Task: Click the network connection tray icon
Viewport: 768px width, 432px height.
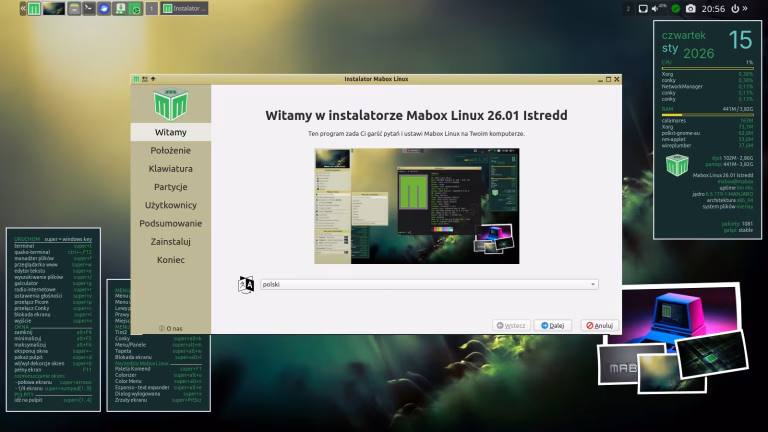Action: [x=641, y=8]
